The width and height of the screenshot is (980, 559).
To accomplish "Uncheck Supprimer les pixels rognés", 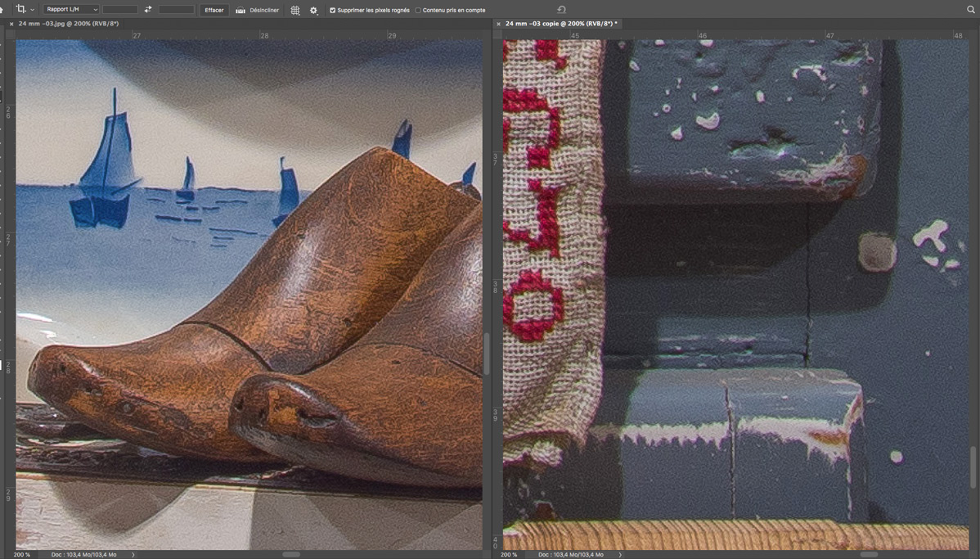I will tap(332, 10).
